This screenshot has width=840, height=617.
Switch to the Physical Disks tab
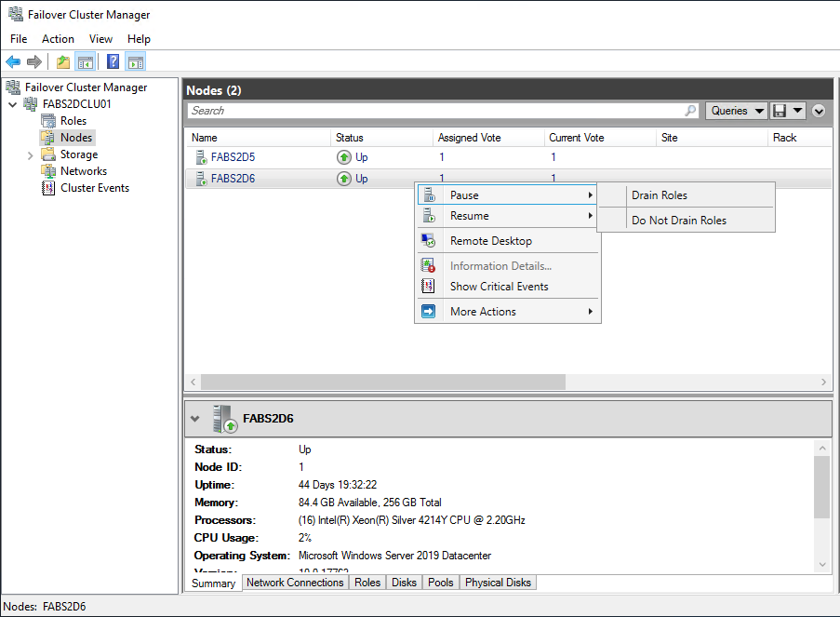(499, 583)
